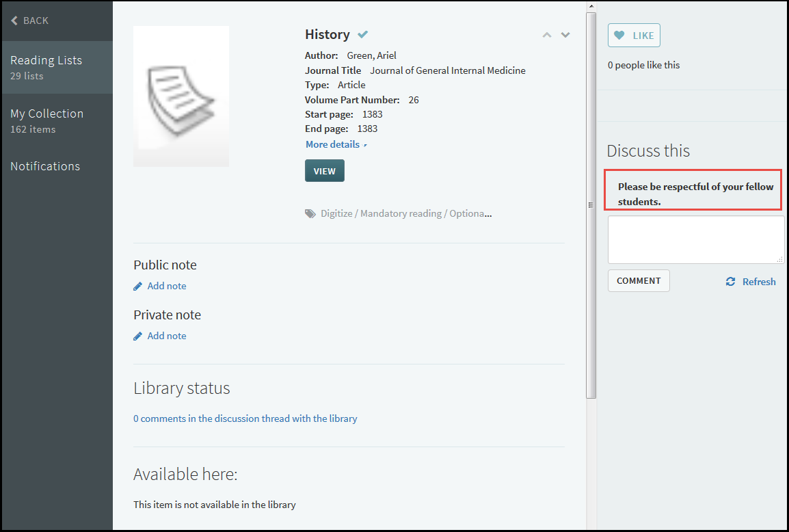
Task: Click the Back arrow icon
Action: (x=14, y=21)
